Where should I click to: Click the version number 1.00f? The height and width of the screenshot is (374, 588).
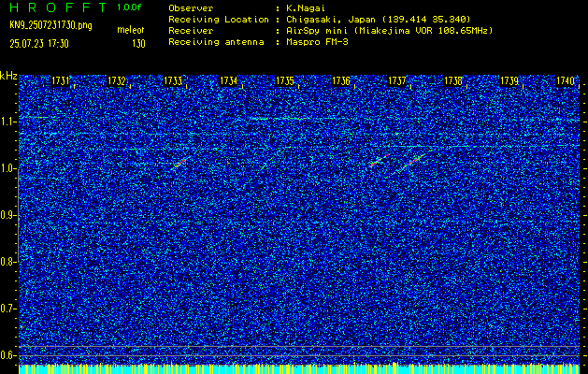129,7
